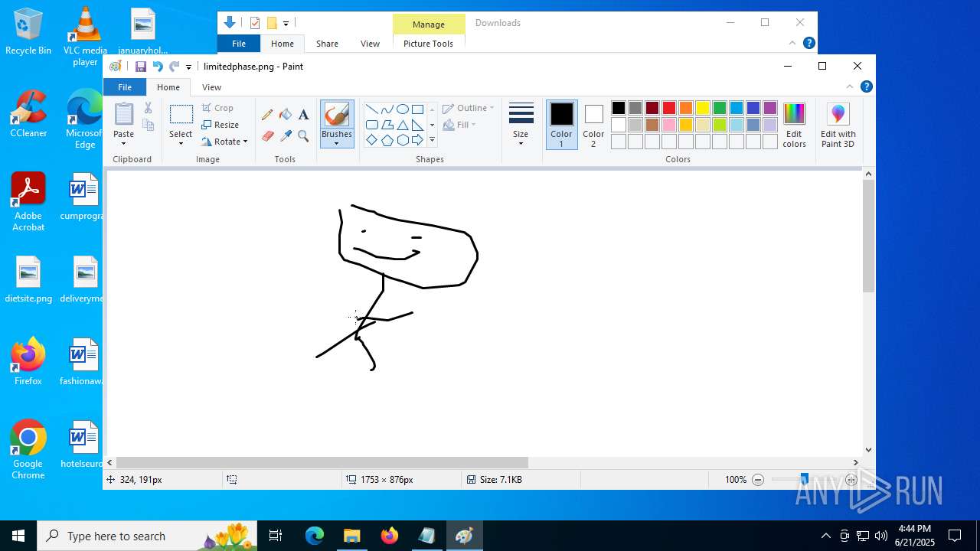Expand the Select dropdown arrow
This screenshot has height=551, width=980.
click(181, 143)
